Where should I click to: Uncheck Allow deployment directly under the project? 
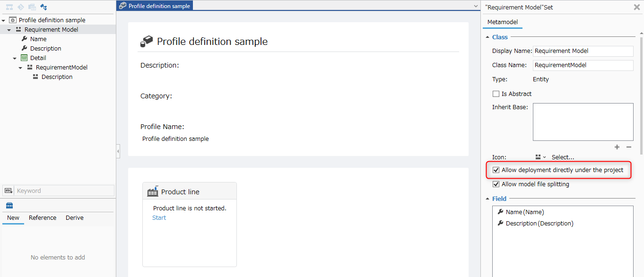click(x=496, y=170)
